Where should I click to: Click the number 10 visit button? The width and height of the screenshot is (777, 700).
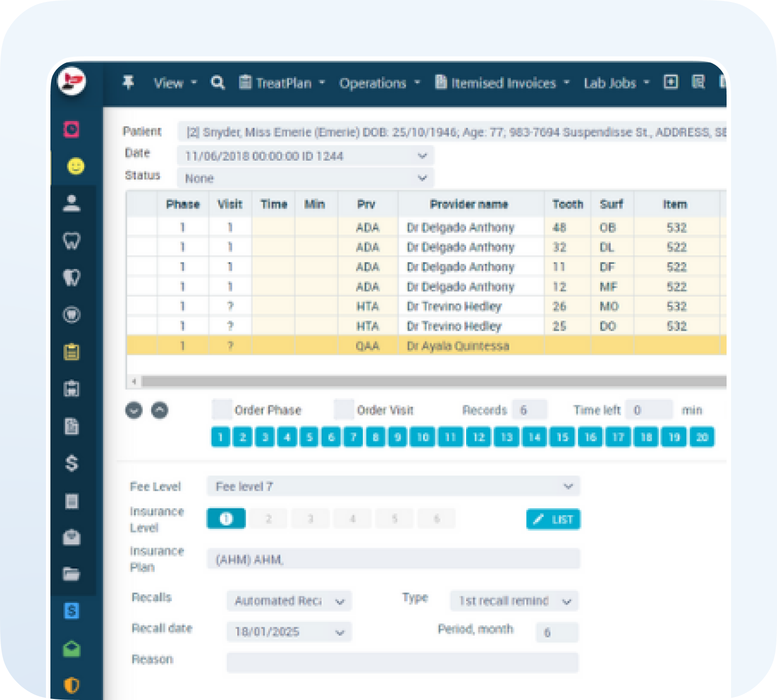(x=423, y=437)
